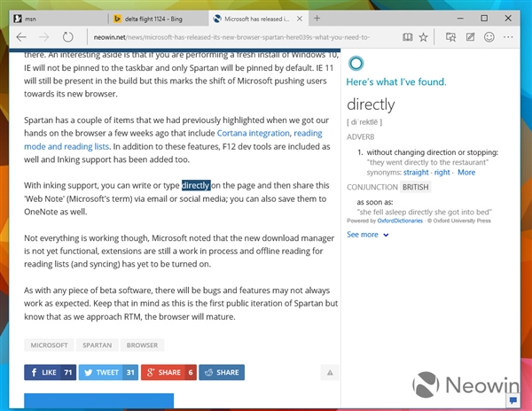Switch to the msn tab

click(x=59, y=19)
